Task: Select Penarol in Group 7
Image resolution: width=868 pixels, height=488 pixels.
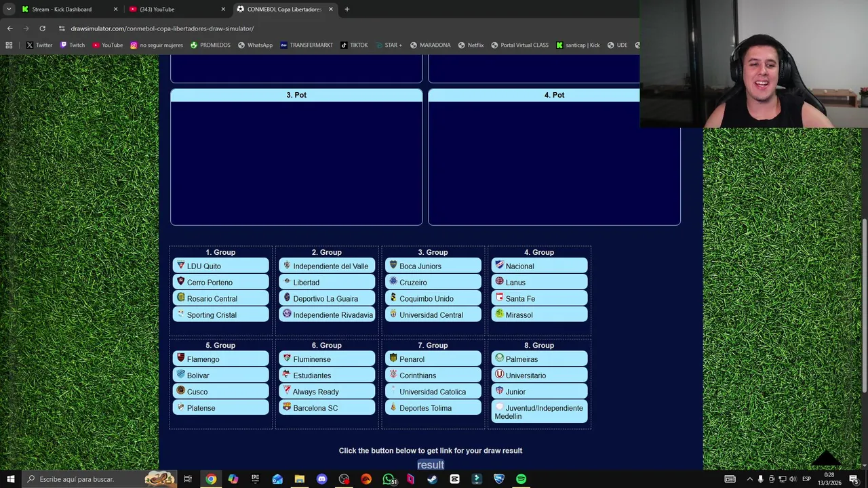Action: [x=433, y=359]
